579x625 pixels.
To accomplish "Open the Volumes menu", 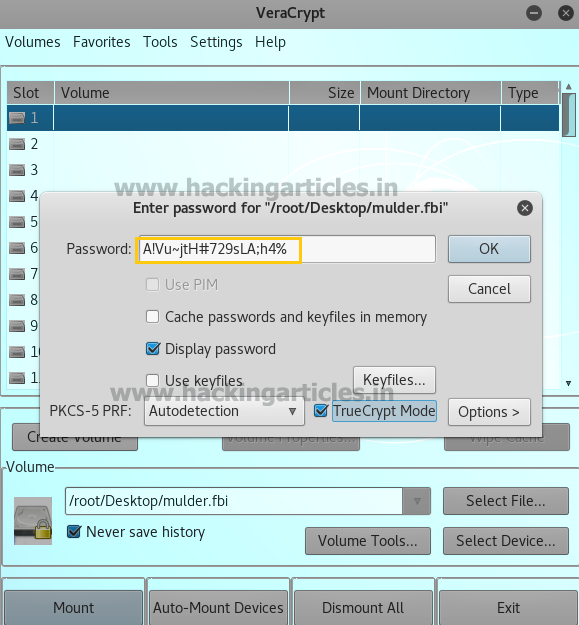I will tap(33, 42).
